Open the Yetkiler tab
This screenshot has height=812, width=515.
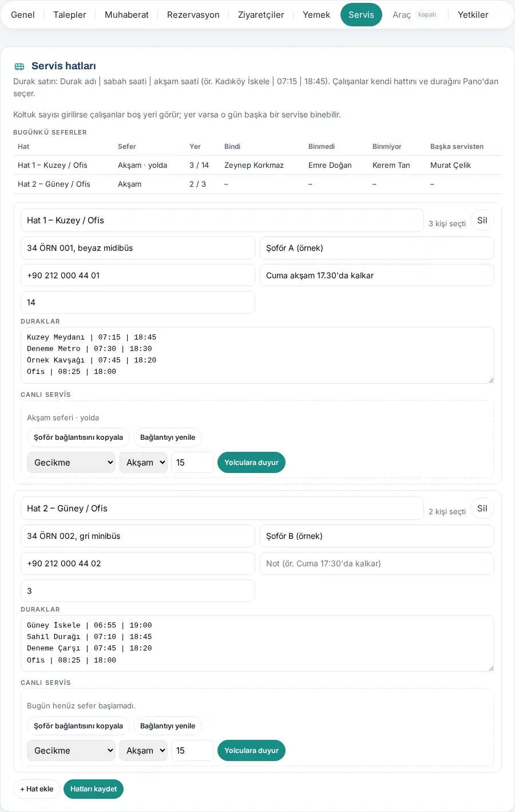(473, 15)
